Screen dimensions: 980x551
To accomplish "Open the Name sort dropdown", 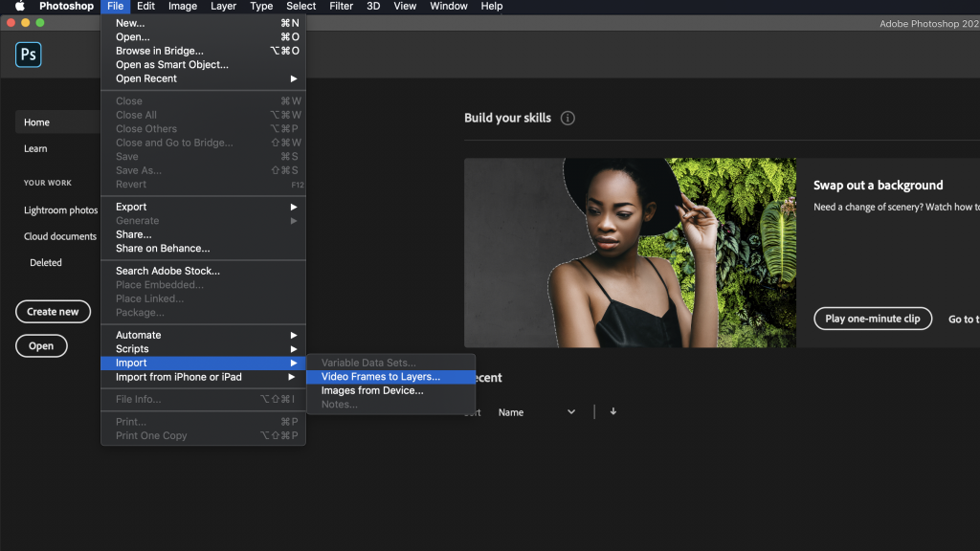I will point(536,412).
